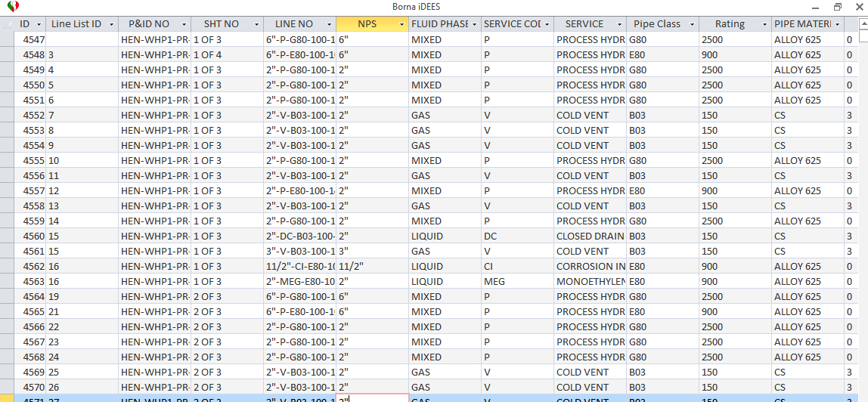The image size is (868, 402).
Task: Click the FLUID PHASE cell LIQUID in row 4560
Action: tap(445, 236)
